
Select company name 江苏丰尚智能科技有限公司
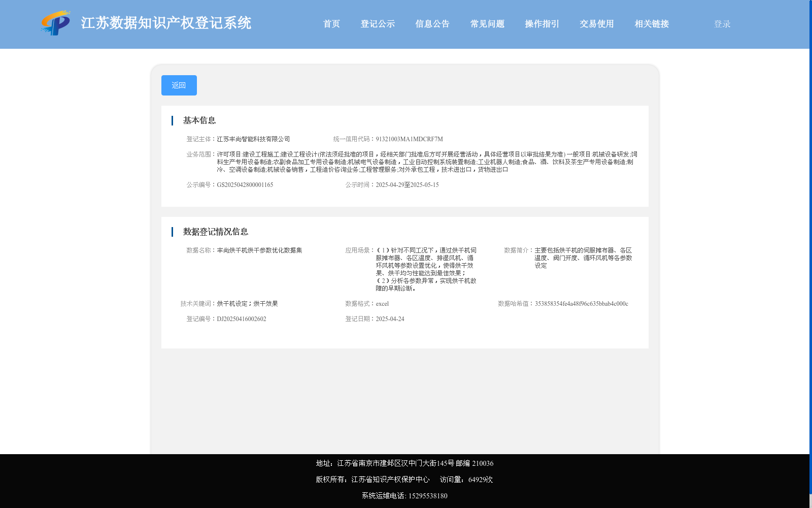[x=253, y=139]
